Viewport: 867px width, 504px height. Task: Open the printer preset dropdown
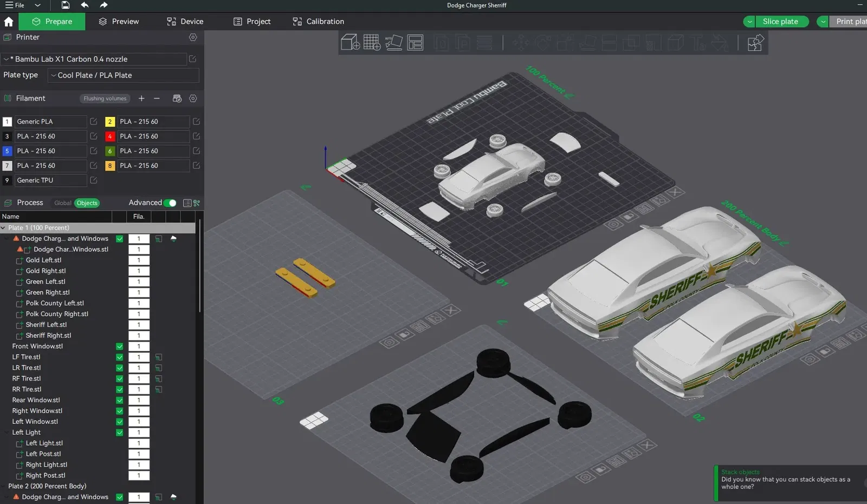[x=95, y=59]
